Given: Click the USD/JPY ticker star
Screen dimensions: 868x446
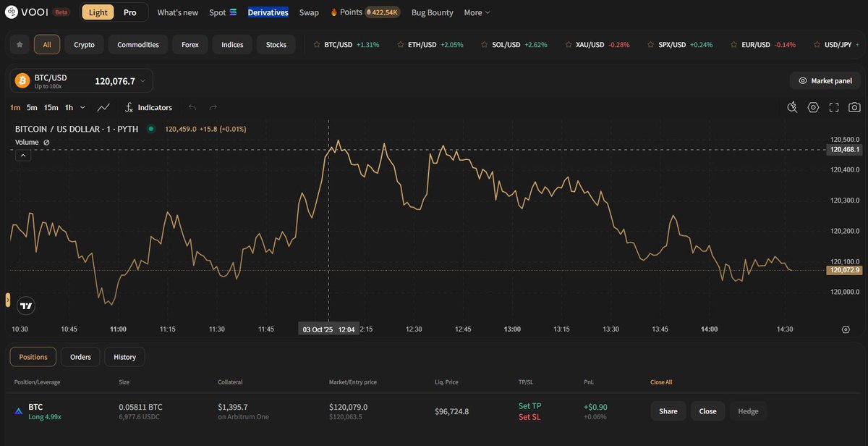Looking at the screenshot, I should click(x=817, y=44).
